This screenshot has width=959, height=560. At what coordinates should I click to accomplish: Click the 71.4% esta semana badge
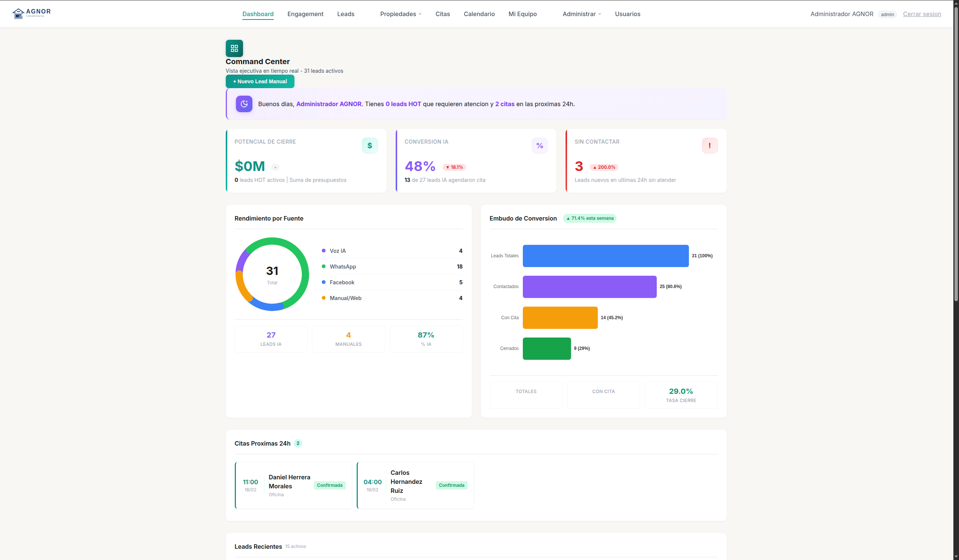click(590, 218)
